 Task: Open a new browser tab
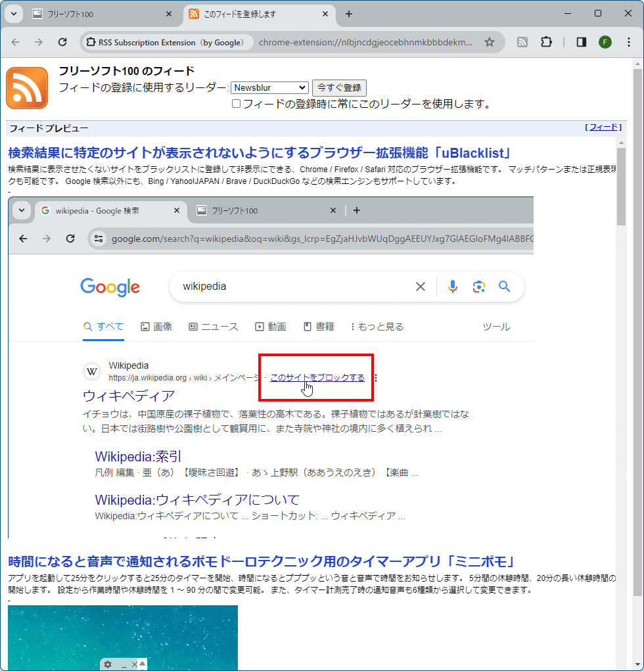coord(349,14)
